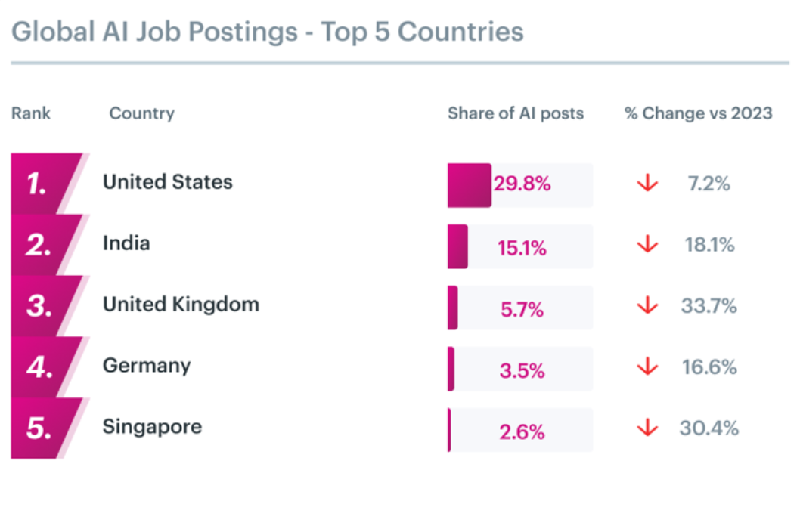This screenshot has height=532, width=800.
Task: Click the rank 1 pink badge
Action: pos(46,184)
